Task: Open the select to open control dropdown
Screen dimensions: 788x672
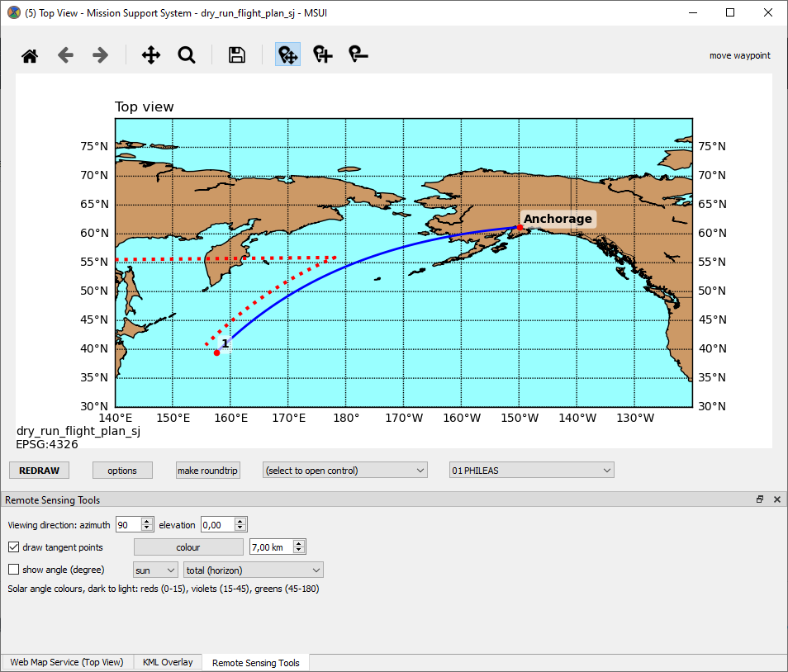Action: [344, 470]
